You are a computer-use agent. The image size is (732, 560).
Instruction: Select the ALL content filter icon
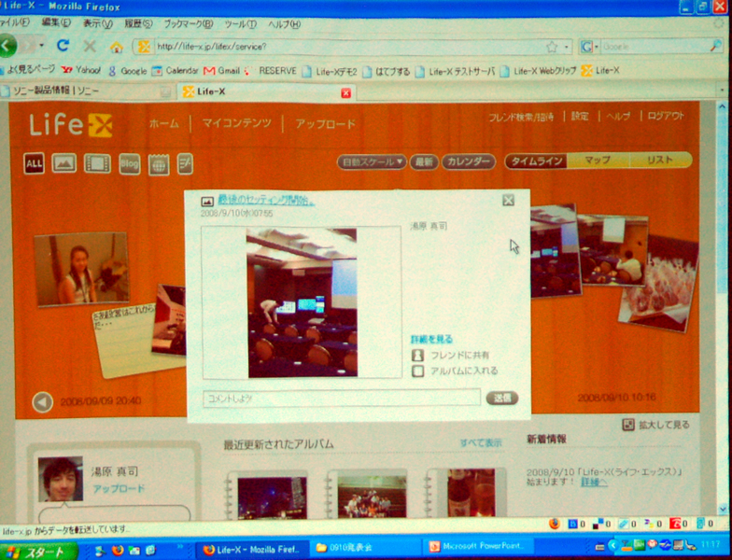click(35, 163)
